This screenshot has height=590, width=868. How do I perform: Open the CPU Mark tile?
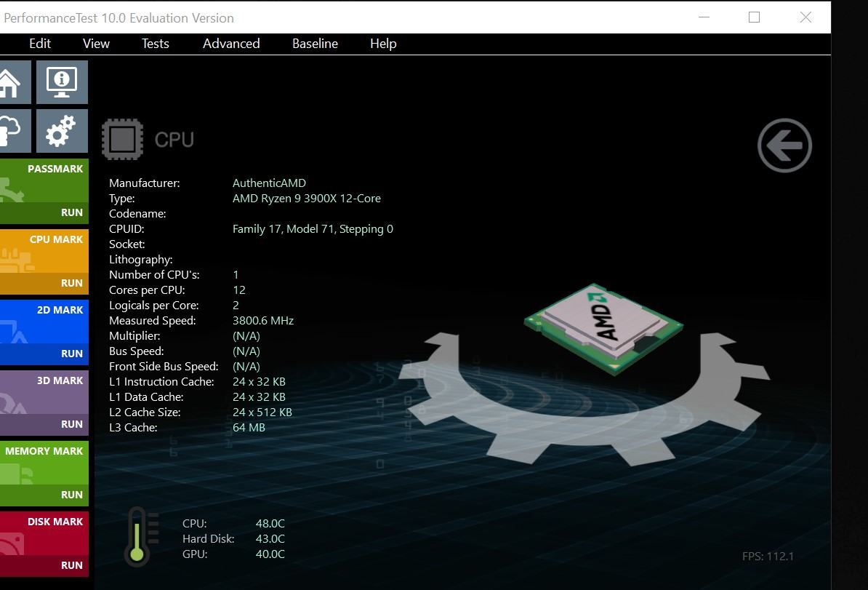click(x=44, y=251)
